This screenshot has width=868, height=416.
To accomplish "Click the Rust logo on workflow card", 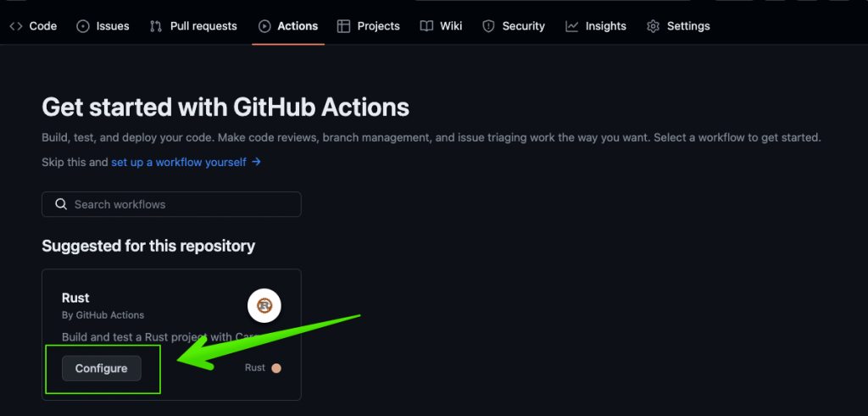I will click(264, 306).
